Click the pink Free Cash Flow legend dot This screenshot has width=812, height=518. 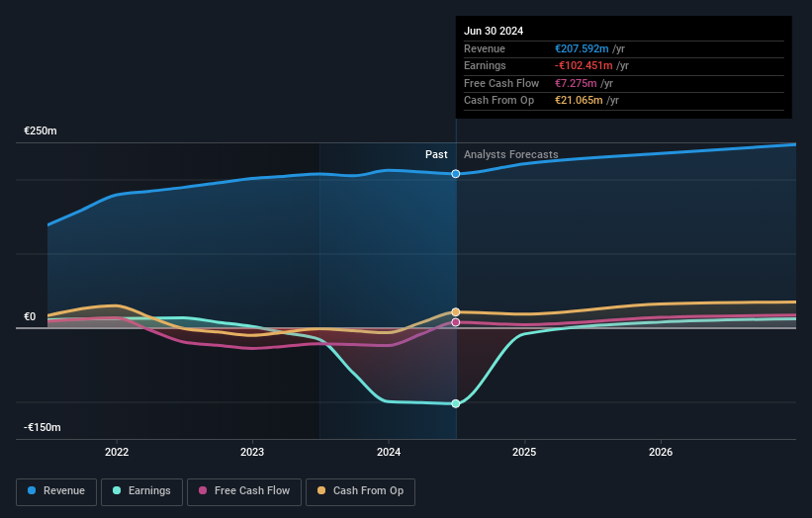click(203, 490)
